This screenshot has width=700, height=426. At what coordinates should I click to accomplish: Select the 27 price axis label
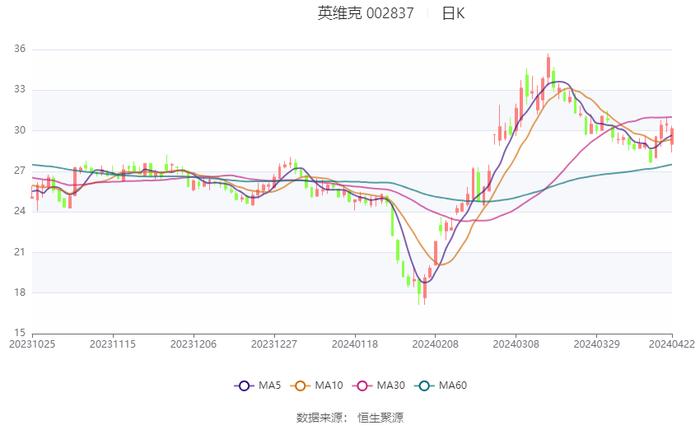[20, 171]
